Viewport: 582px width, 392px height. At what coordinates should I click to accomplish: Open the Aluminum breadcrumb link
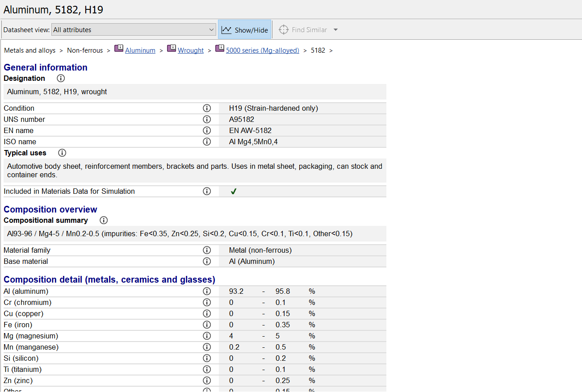click(x=140, y=50)
